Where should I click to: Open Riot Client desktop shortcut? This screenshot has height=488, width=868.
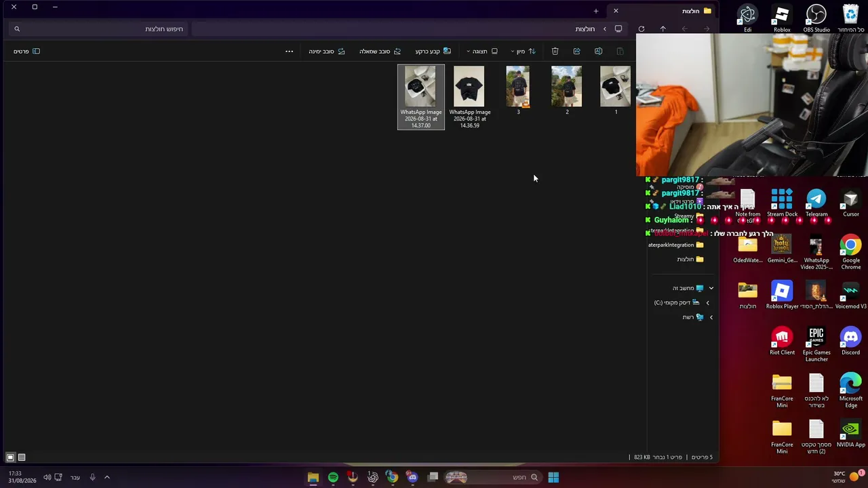[x=782, y=342]
